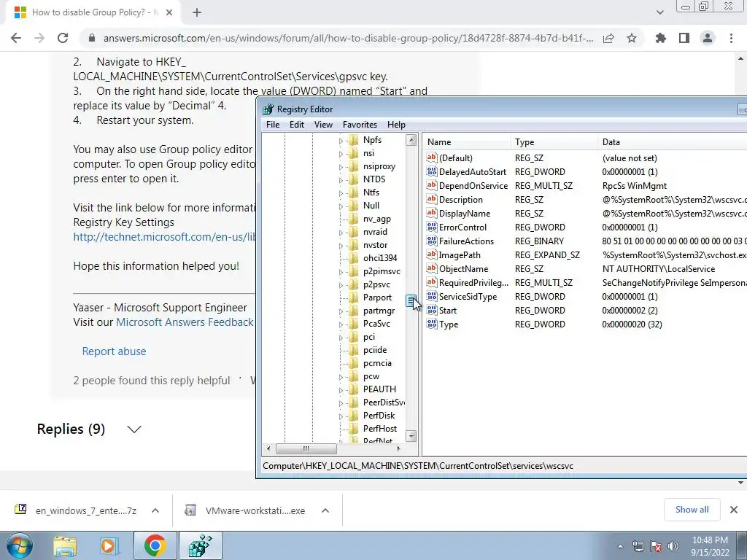Image resolution: width=747 pixels, height=560 pixels.
Task: Open the Chrome profile avatar
Action: [x=708, y=38]
